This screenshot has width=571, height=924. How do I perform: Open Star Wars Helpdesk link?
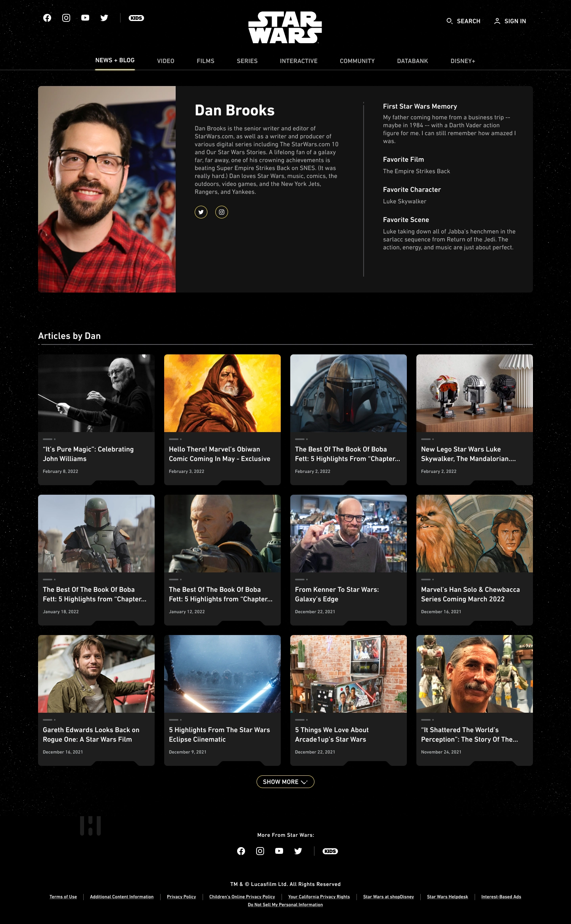point(447,897)
